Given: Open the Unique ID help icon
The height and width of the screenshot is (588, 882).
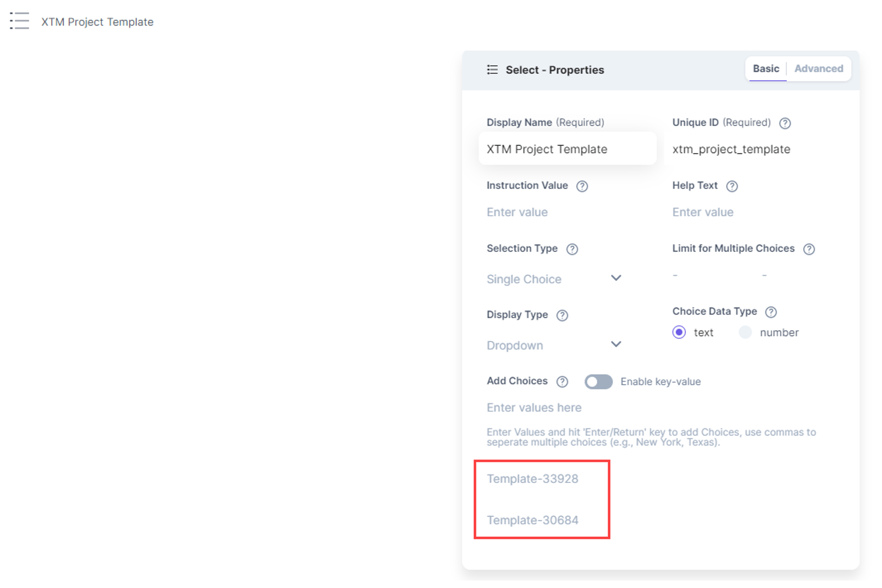Looking at the screenshot, I should (785, 123).
